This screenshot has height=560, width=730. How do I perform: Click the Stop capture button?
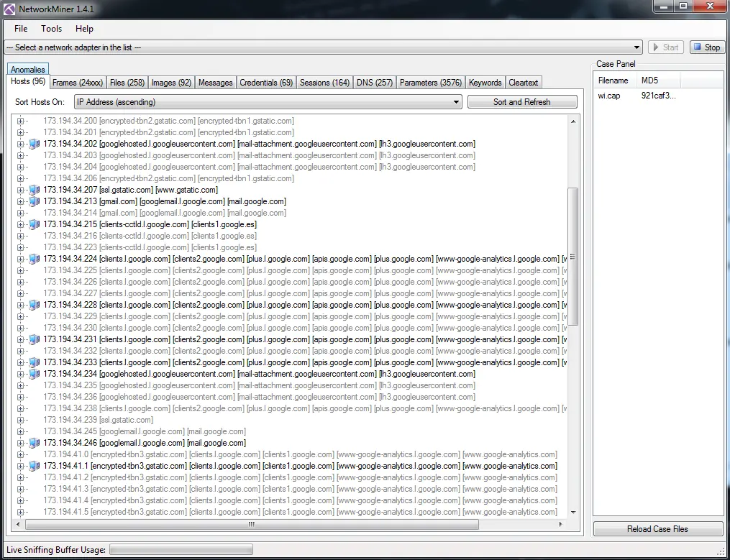click(707, 47)
